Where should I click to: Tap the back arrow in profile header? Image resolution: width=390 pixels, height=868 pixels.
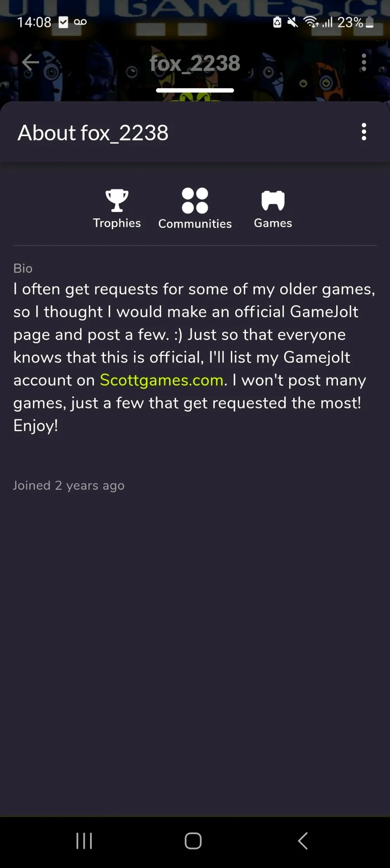30,63
